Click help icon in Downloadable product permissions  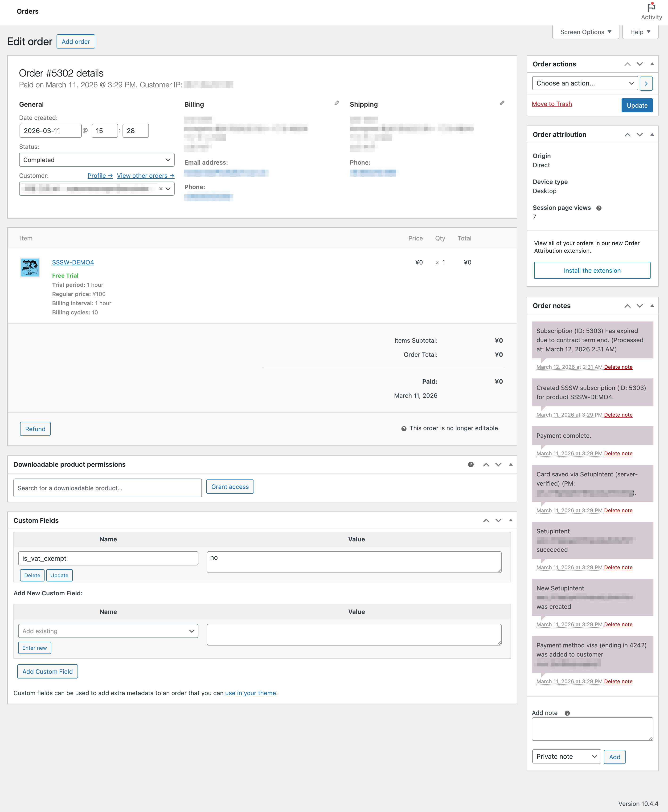(x=471, y=464)
